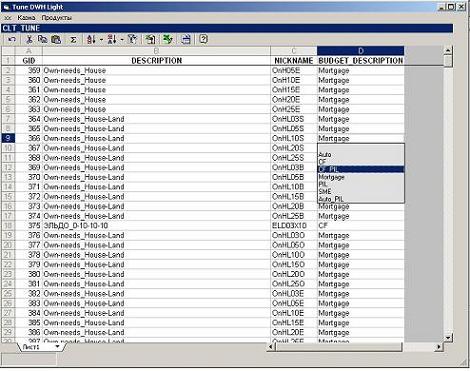The height and width of the screenshot is (371, 470).
Task: Click the vertical scrollbar down arrow
Action: [448, 337]
